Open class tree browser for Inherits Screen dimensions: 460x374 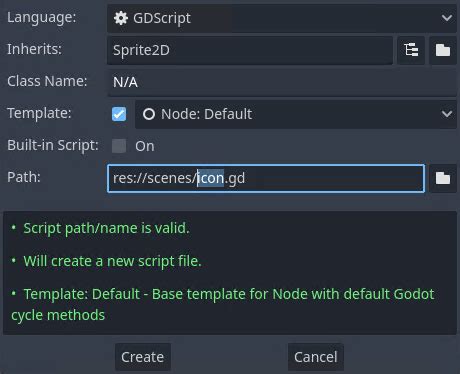[x=411, y=50]
